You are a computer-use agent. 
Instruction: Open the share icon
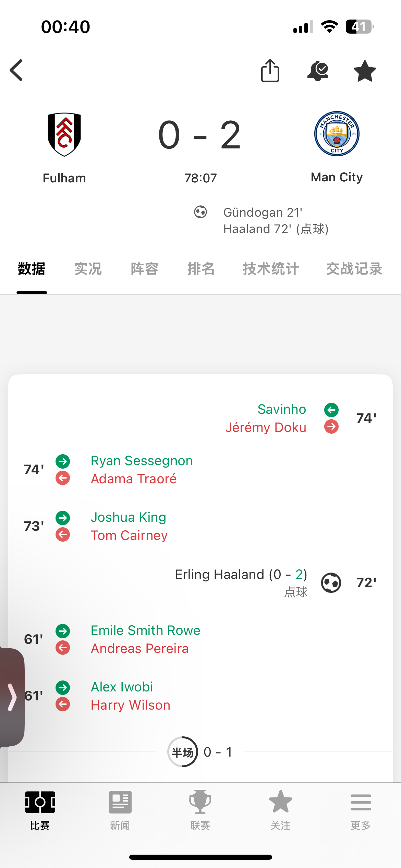[x=270, y=71]
